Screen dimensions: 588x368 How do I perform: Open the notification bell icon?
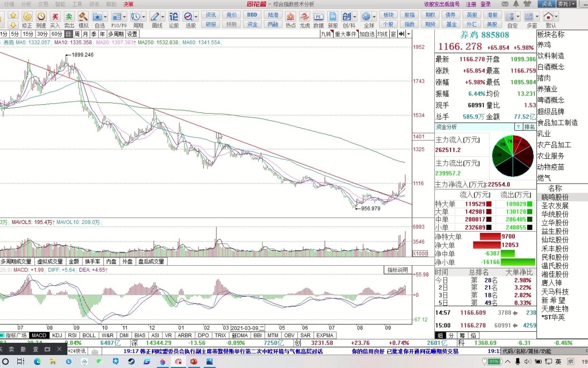click(x=516, y=4)
